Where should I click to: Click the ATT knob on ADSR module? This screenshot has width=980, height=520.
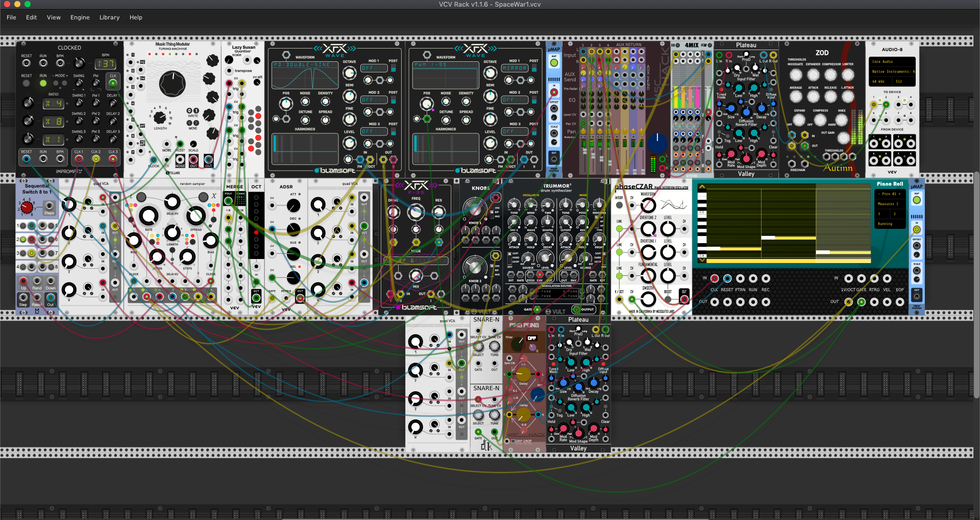[x=293, y=206]
